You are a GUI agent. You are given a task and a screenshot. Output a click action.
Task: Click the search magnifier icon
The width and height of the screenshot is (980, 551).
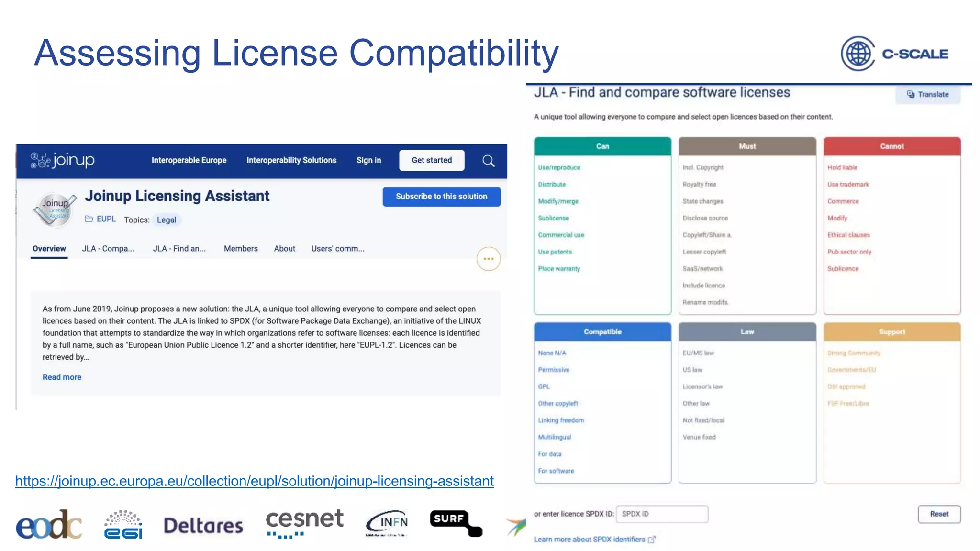[x=488, y=161]
